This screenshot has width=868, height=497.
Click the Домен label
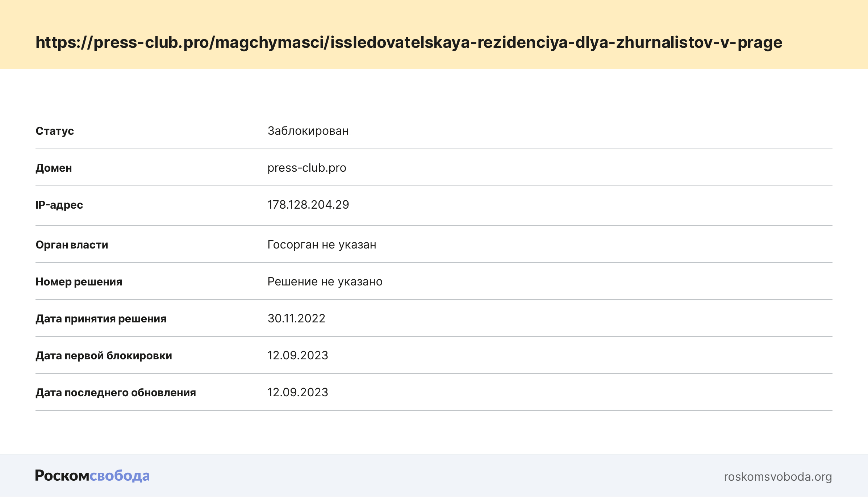coord(54,168)
